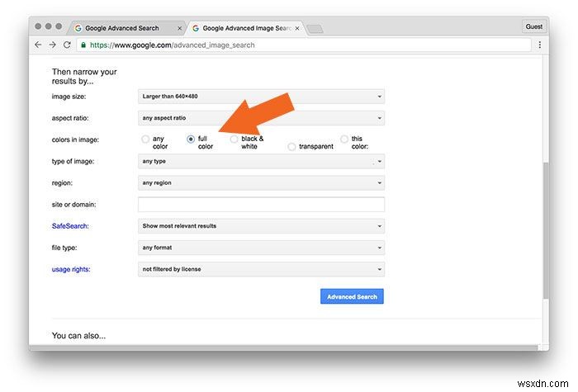Click the browser forward arrow
The height and width of the screenshot is (392, 578).
pos(52,45)
